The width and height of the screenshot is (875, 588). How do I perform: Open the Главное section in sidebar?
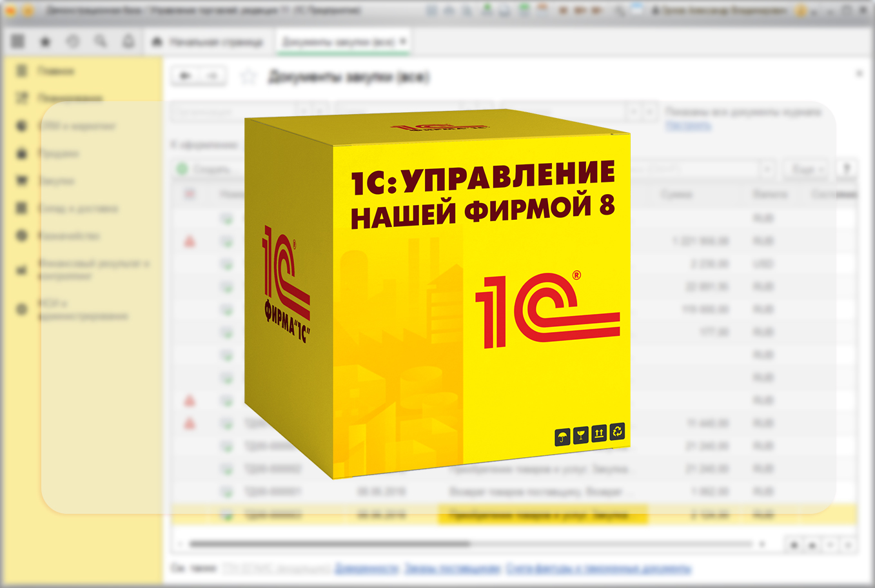pos(57,70)
